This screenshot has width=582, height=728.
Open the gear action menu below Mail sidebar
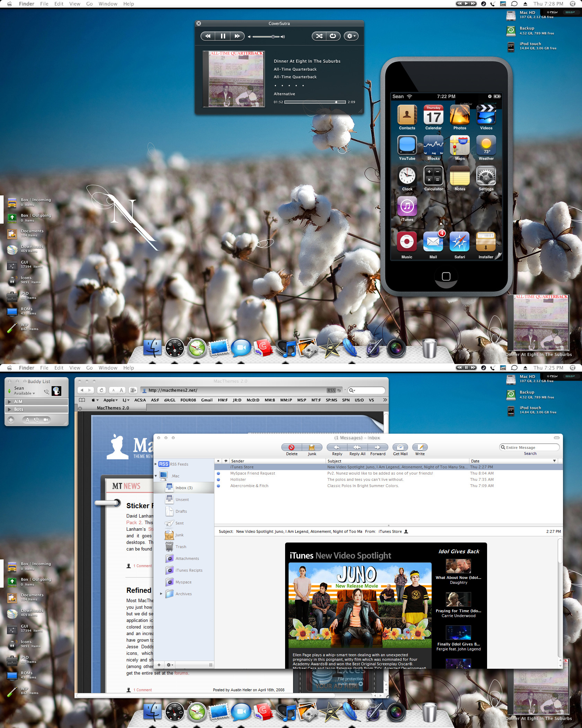pos(170,665)
